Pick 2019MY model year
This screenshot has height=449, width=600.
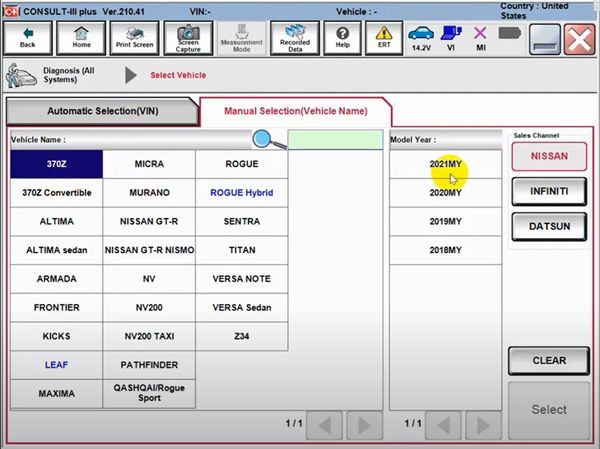click(445, 221)
